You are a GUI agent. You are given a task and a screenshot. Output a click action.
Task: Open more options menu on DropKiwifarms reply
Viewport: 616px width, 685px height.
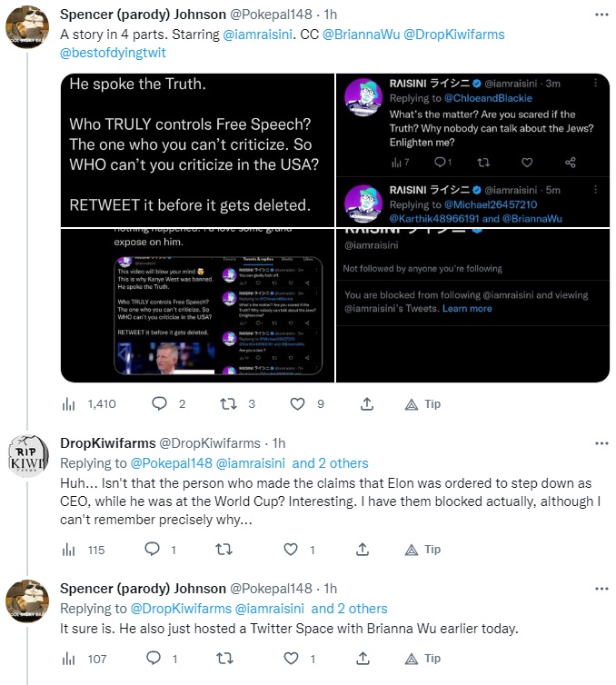click(601, 443)
